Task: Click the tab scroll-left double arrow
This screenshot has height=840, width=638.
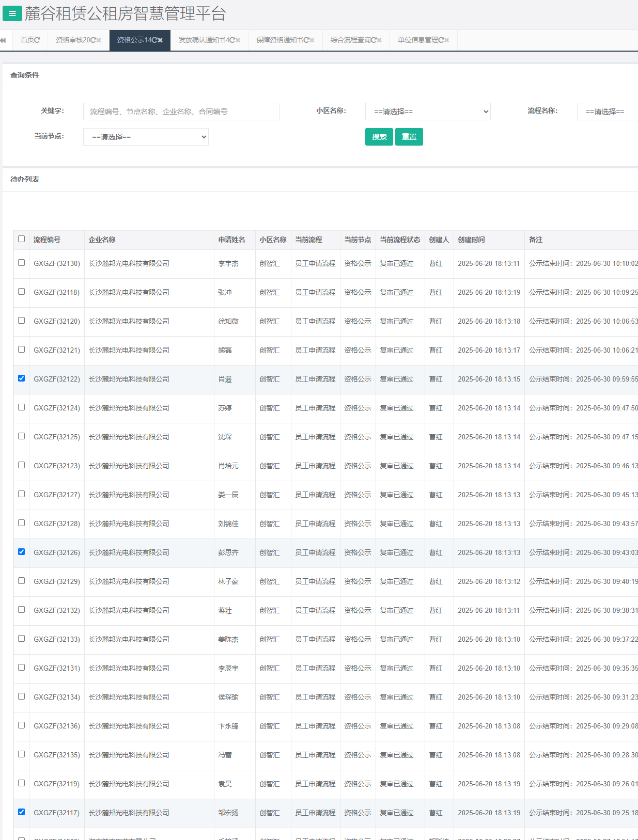Action: [3, 40]
